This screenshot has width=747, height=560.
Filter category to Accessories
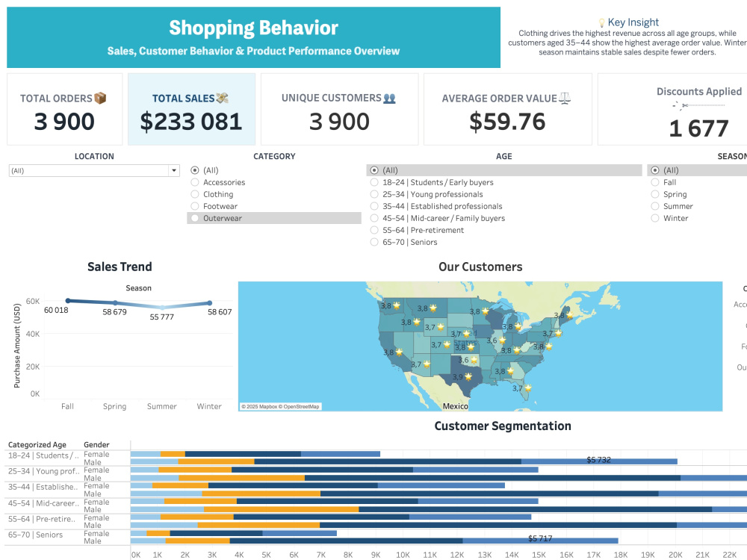pyautogui.click(x=195, y=182)
